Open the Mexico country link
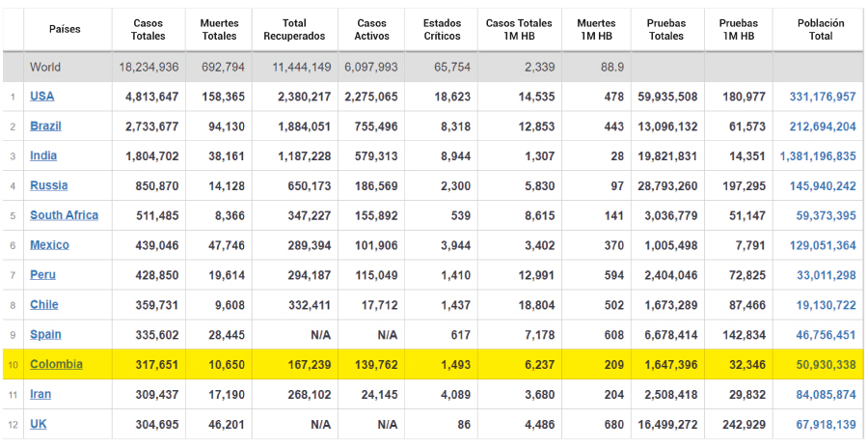 (x=49, y=245)
